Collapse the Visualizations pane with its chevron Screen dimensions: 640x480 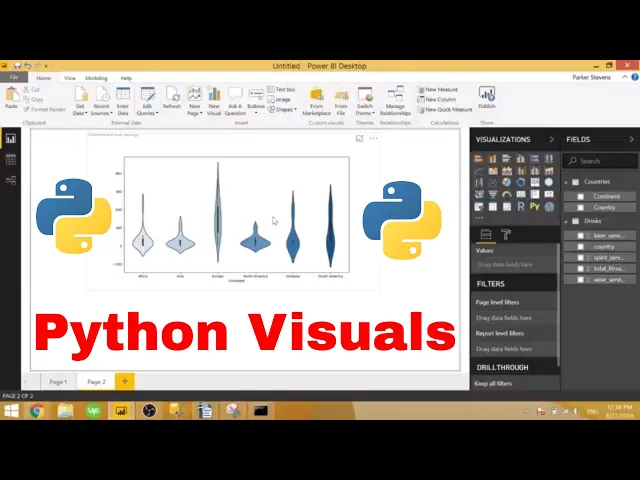[x=551, y=140]
